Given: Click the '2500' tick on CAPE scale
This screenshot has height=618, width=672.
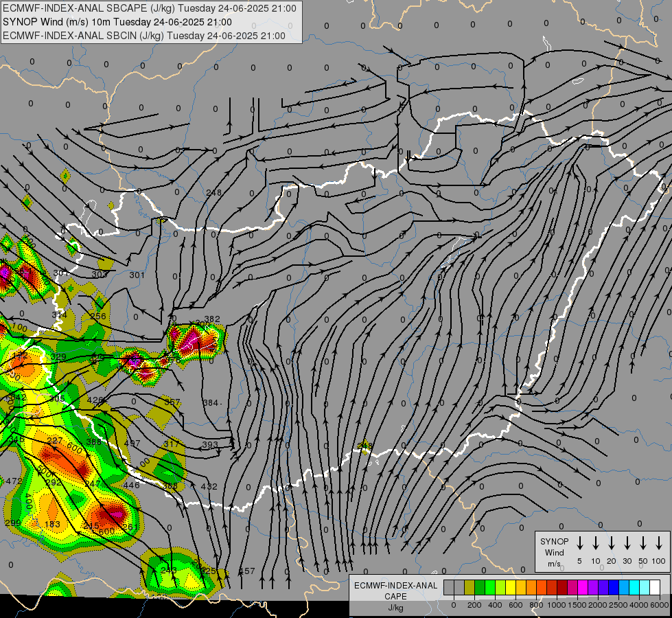Looking at the screenshot, I should (x=618, y=605).
